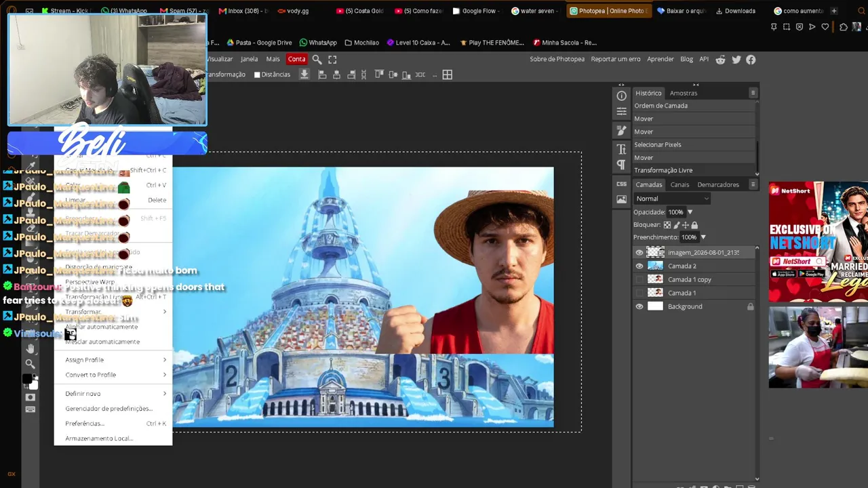The image size is (868, 488).
Task: Switch to the Amostras tab
Action: (683, 93)
